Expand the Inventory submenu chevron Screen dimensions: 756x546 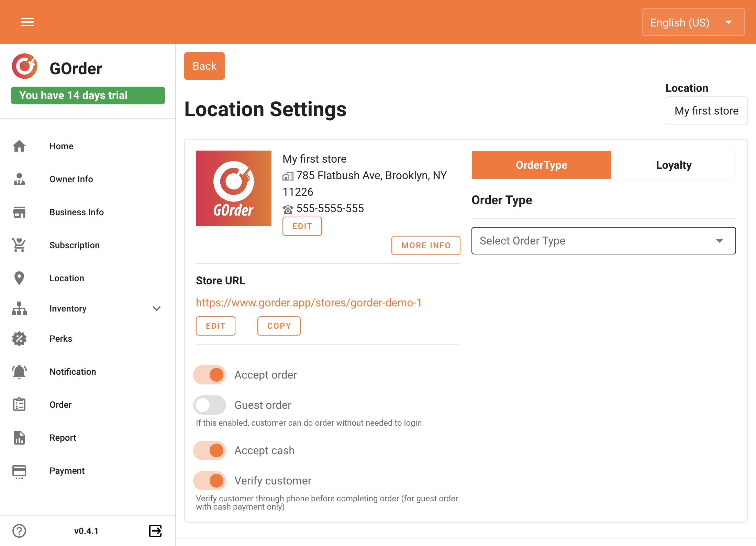point(157,308)
